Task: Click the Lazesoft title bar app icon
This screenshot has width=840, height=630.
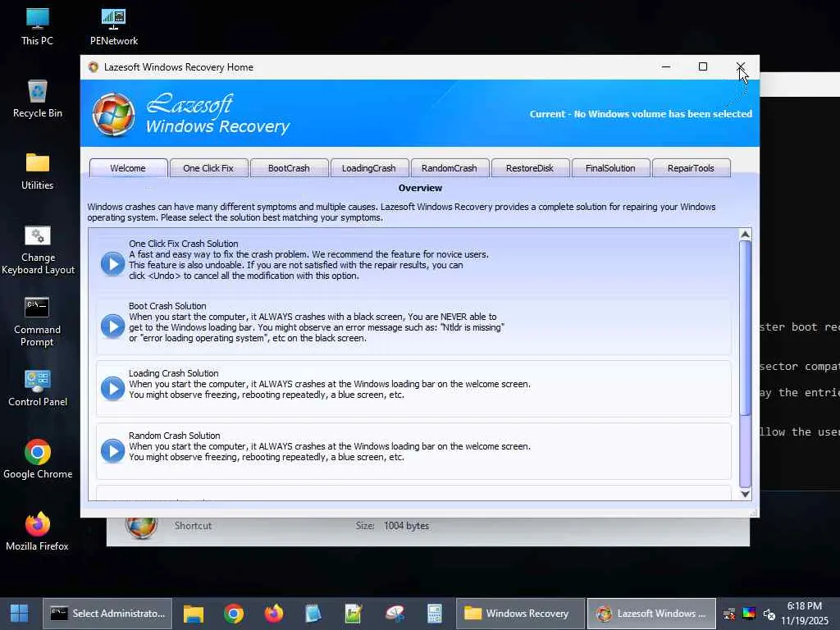Action: (x=94, y=67)
